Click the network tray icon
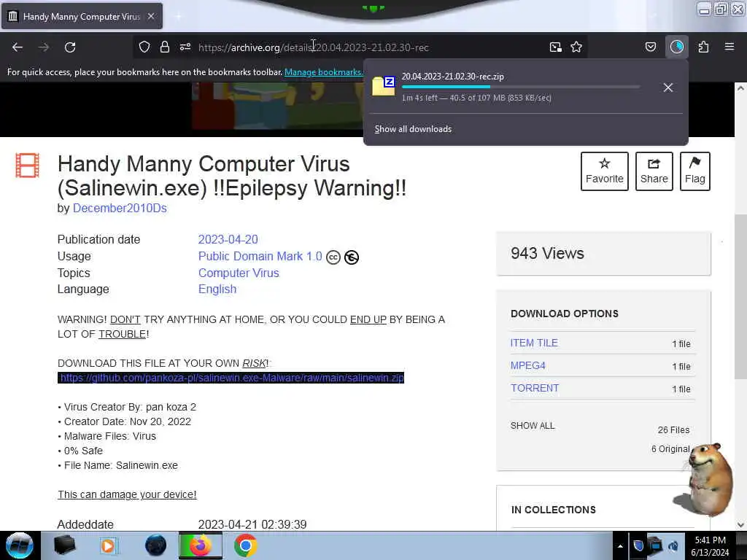The width and height of the screenshot is (747, 560). click(x=656, y=545)
